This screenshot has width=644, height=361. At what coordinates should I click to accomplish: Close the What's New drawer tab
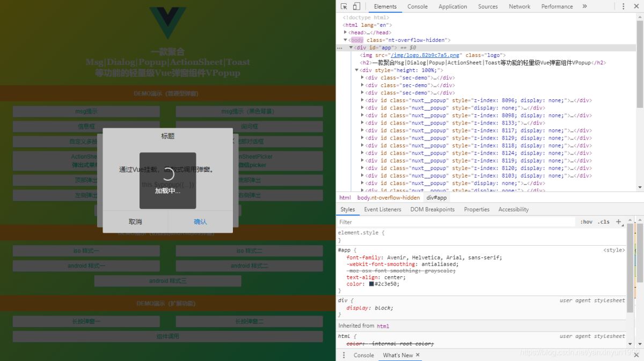click(x=418, y=355)
